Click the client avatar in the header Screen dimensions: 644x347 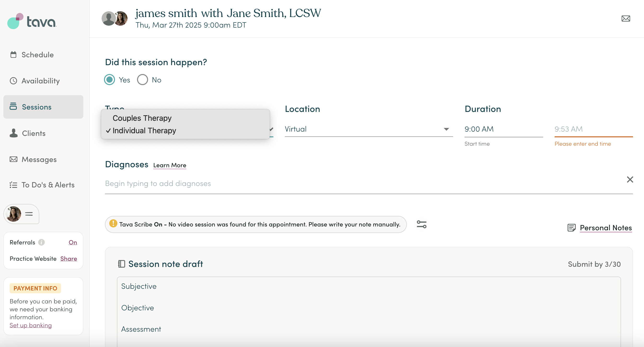[109, 18]
